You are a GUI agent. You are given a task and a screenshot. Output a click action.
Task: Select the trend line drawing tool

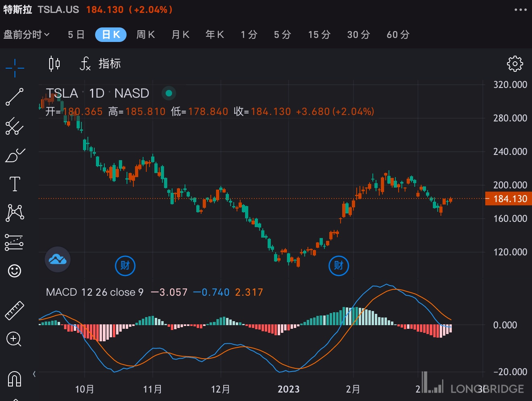[15, 97]
